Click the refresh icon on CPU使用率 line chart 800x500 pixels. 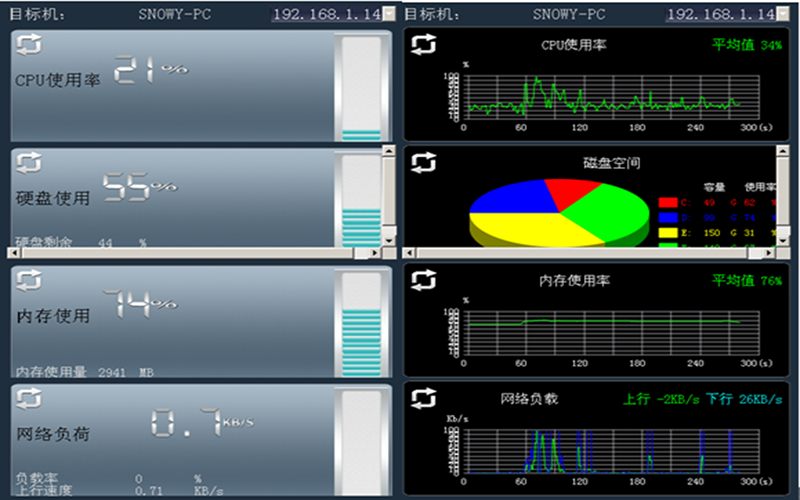click(424, 45)
